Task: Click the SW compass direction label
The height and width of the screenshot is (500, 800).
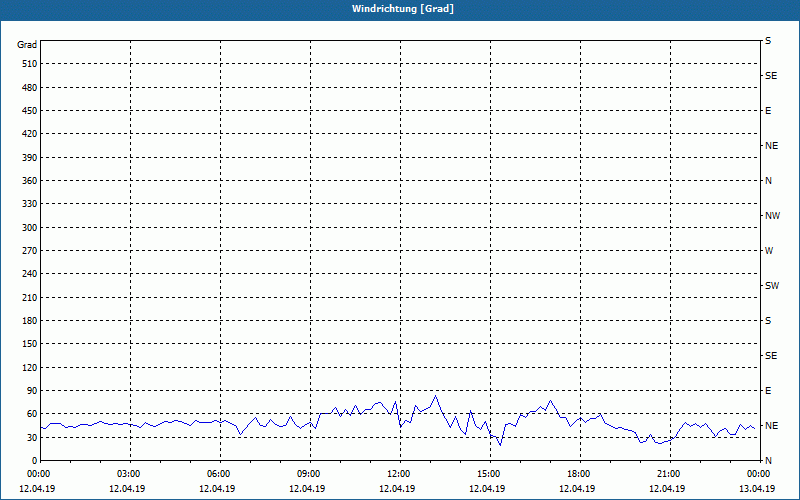Action: tap(772, 286)
